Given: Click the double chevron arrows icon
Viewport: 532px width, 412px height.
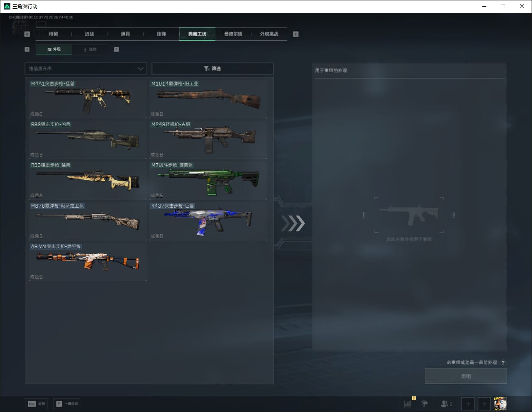Looking at the screenshot, I should (x=293, y=223).
